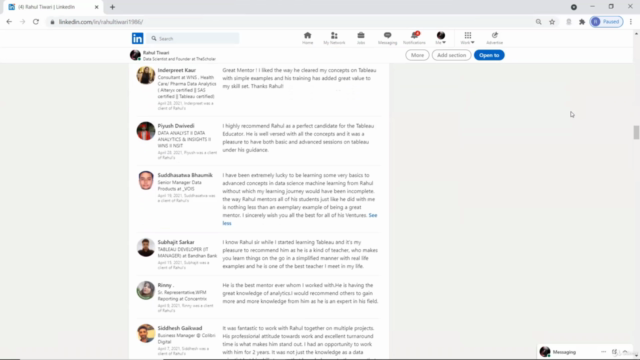
Task: Click Add section button
Action: [x=451, y=55]
